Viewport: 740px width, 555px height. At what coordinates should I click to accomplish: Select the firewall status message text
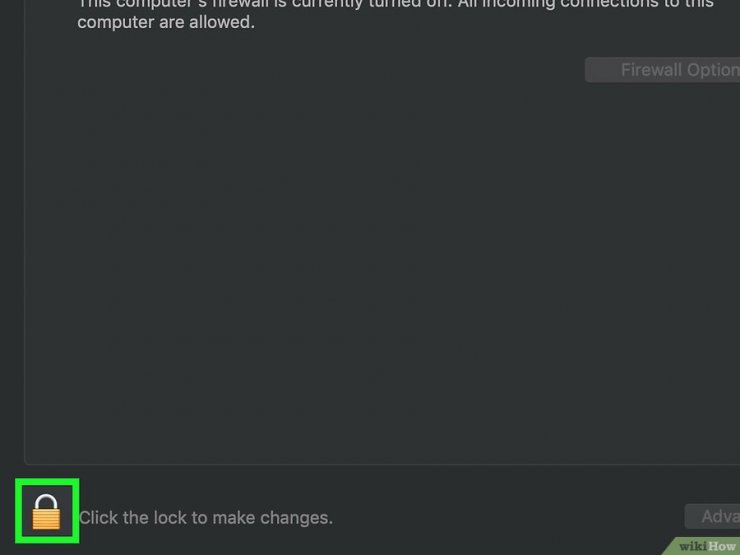395,13
